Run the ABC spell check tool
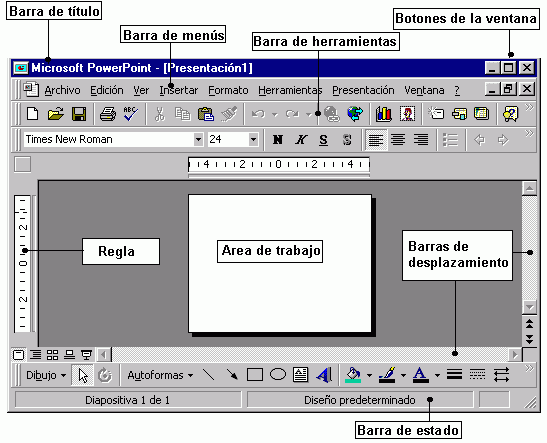547x443 pixels. tap(130, 114)
